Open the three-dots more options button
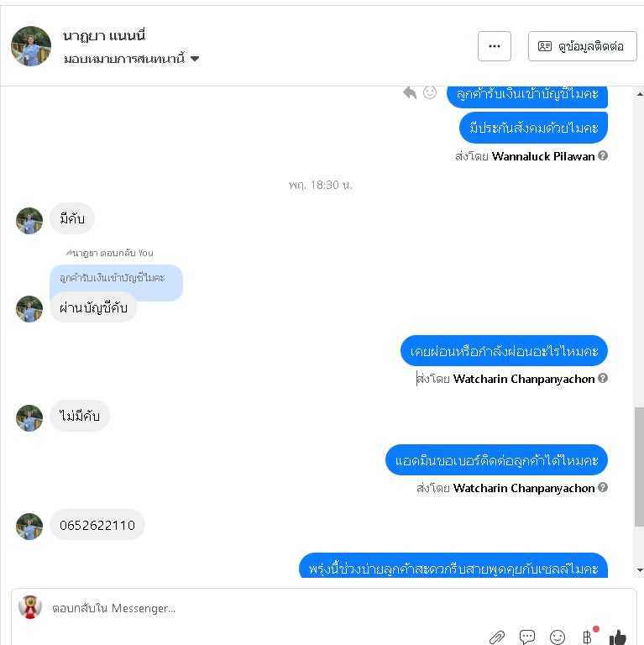The width and height of the screenshot is (644, 645). 495,46
